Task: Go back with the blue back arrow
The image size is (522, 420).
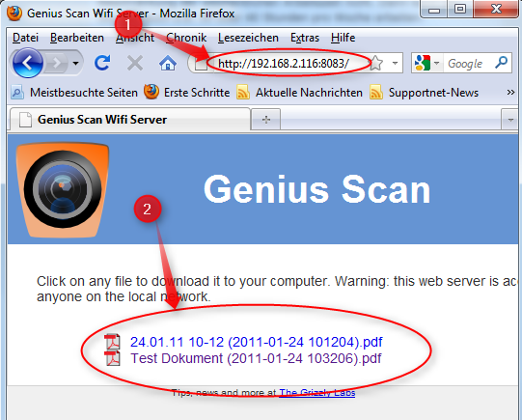Action: (28, 63)
